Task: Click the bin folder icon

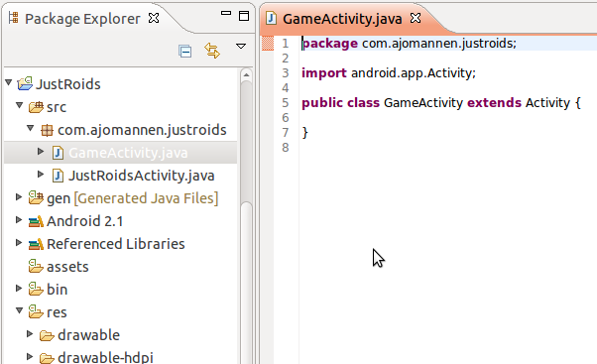Action: (36, 289)
